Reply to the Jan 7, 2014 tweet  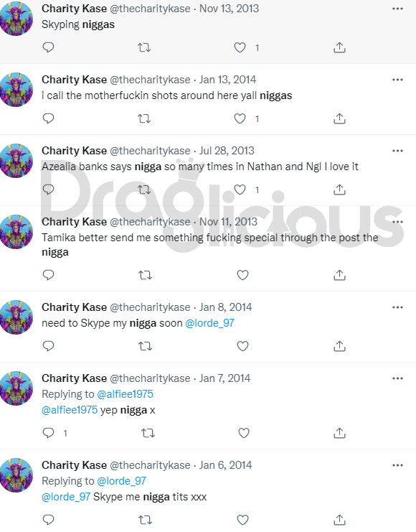tap(49, 433)
